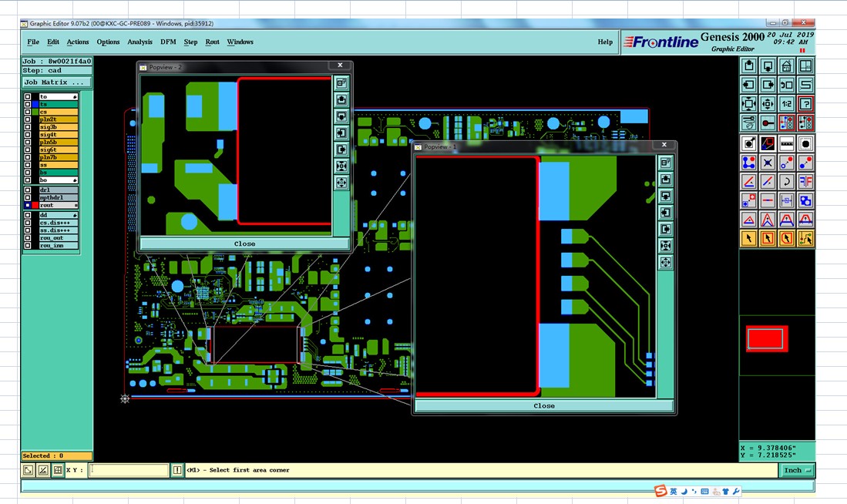The height and width of the screenshot is (504, 847).
Task: Open the Job Matrix... selector
Action: pyautogui.click(x=57, y=82)
